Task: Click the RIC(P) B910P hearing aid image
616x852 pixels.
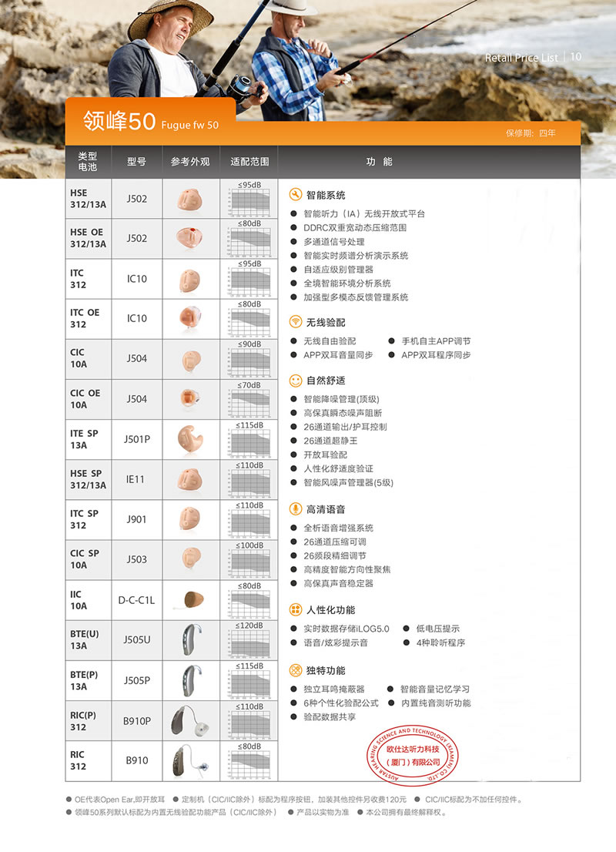Action: (189, 721)
